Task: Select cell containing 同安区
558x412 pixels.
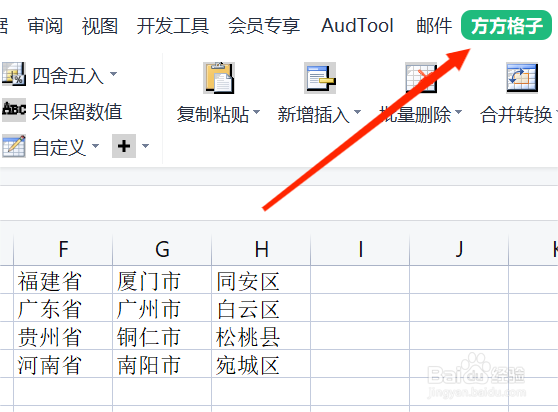Action: [x=261, y=280]
